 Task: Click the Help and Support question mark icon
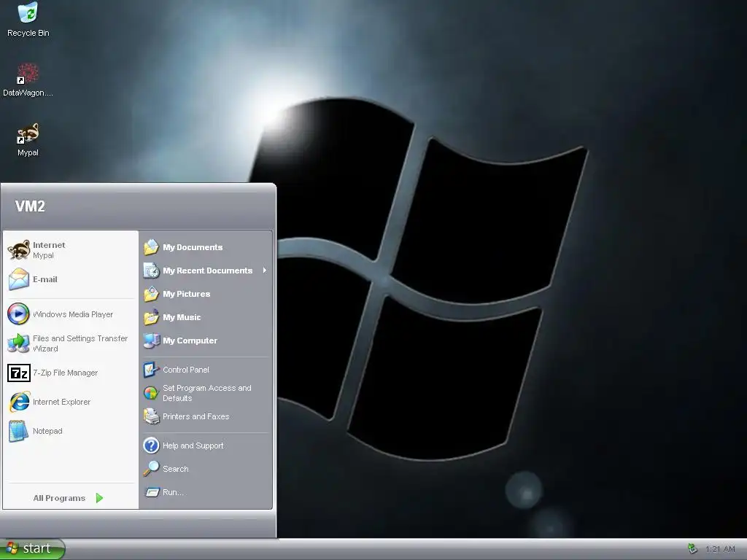(x=152, y=446)
